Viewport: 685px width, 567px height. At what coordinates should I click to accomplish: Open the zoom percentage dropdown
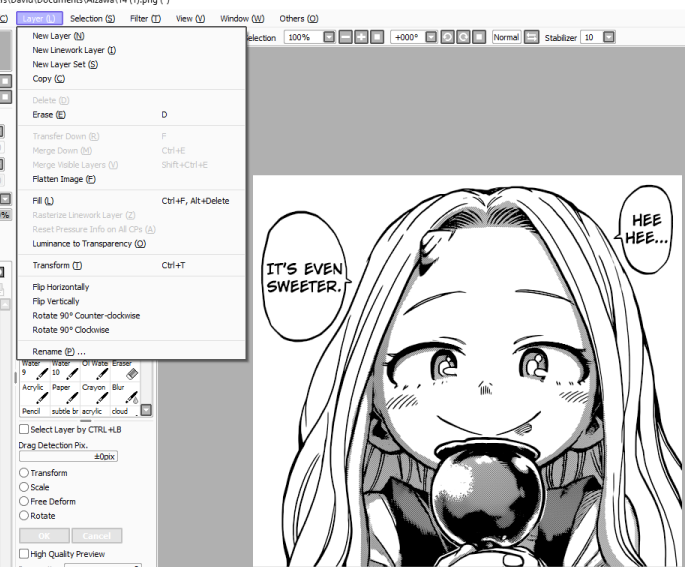(329, 37)
